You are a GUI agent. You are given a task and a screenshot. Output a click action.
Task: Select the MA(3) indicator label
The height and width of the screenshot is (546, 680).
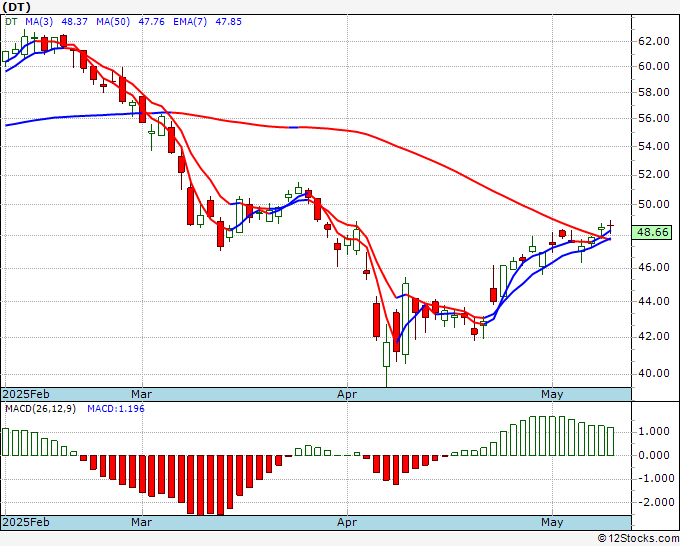click(39, 22)
